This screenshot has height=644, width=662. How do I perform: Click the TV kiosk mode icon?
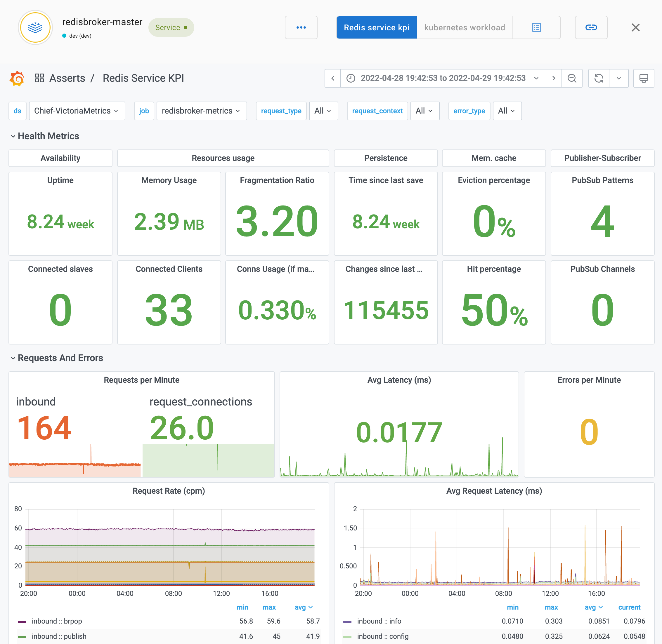tap(643, 79)
